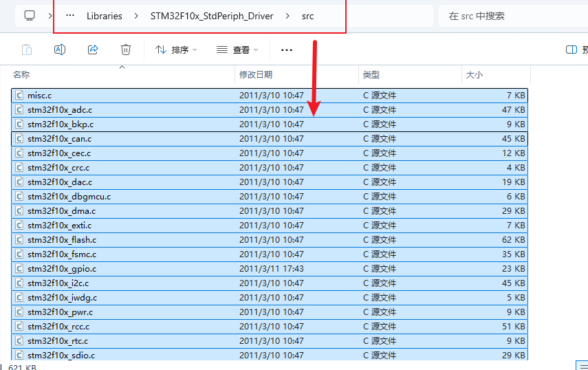
Task: Click the Share toolbar icon
Action: pos(93,50)
